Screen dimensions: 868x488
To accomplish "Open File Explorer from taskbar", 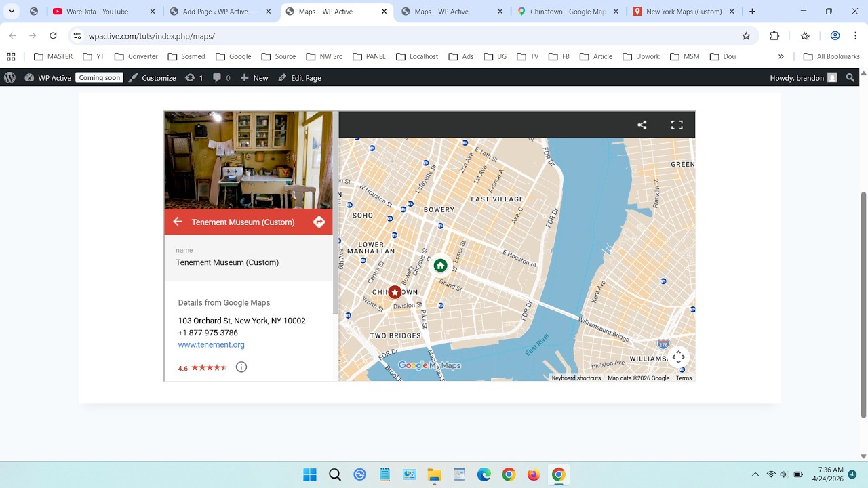I will (x=434, y=474).
